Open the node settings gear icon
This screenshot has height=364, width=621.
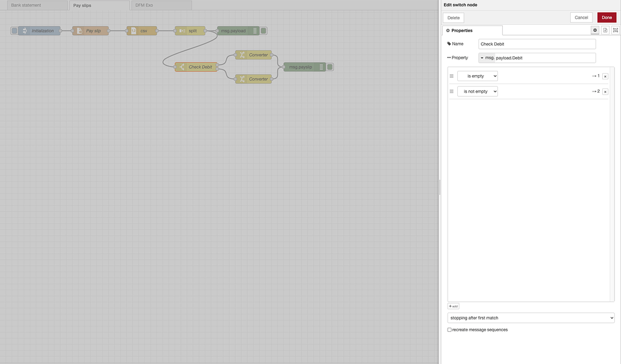594,29
